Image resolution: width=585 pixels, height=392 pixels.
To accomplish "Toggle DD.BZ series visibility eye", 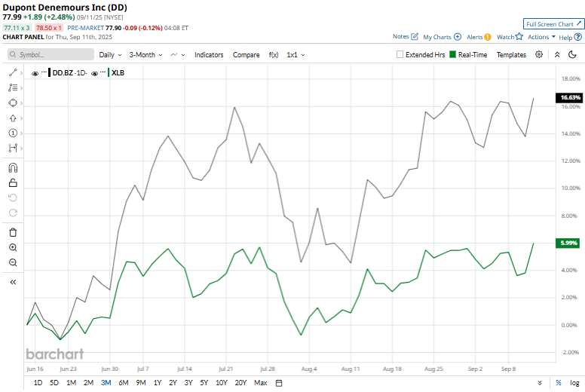I will (x=35, y=73).
